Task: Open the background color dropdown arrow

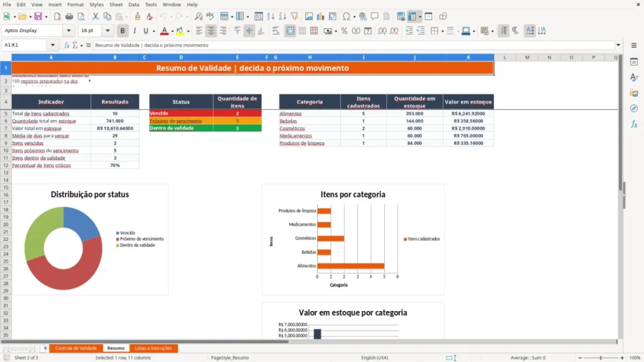Action: tap(188, 31)
